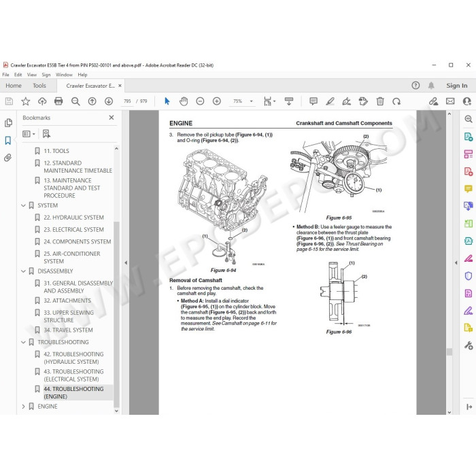Open the Window menu

point(64,75)
